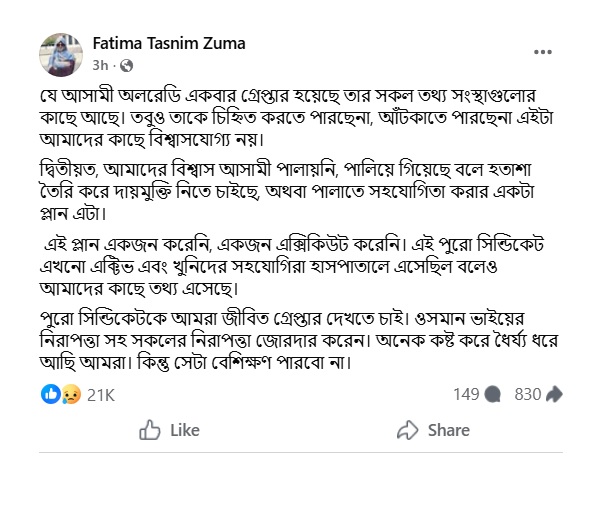This screenshot has width=601, height=505.
Task: Open Fatima Tasnim Zuma's profile name link
Action: click(x=168, y=44)
